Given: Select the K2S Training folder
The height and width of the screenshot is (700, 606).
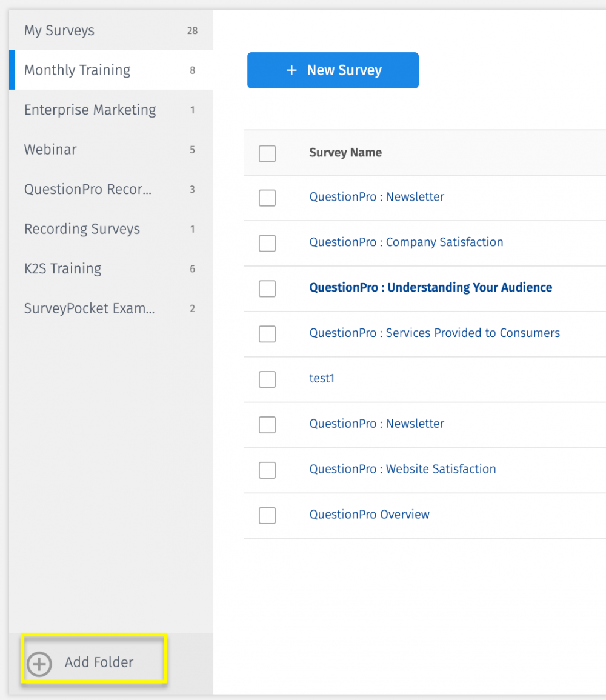Looking at the screenshot, I should pyautogui.click(x=62, y=268).
